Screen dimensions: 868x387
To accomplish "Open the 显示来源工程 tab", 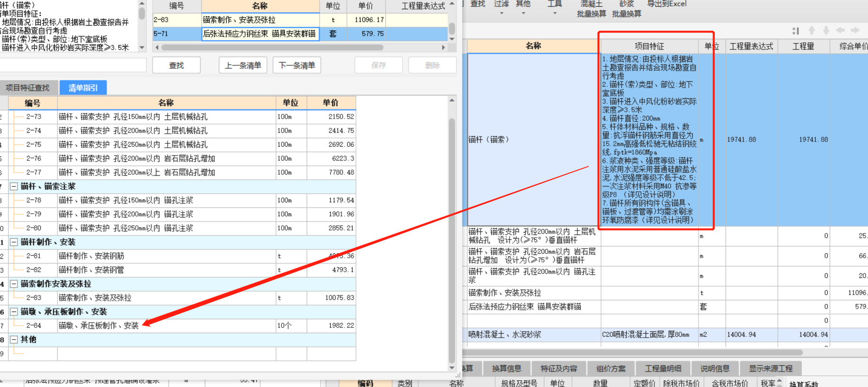I will pos(771,369).
